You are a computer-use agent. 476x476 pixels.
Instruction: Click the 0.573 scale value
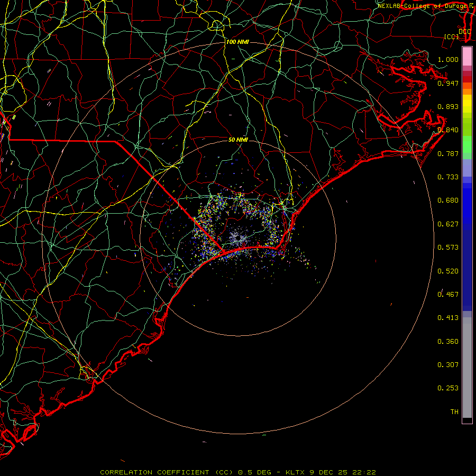pyautogui.click(x=448, y=248)
